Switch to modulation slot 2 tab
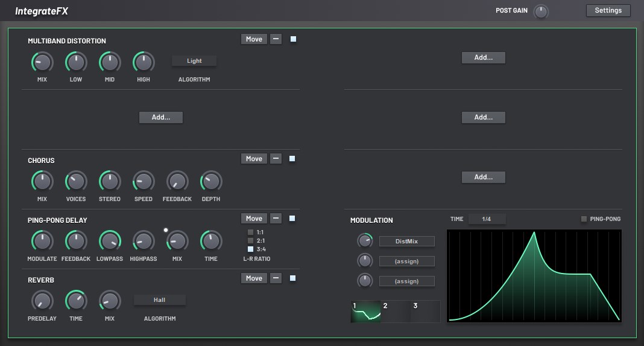The width and height of the screenshot is (644, 346). click(396, 312)
